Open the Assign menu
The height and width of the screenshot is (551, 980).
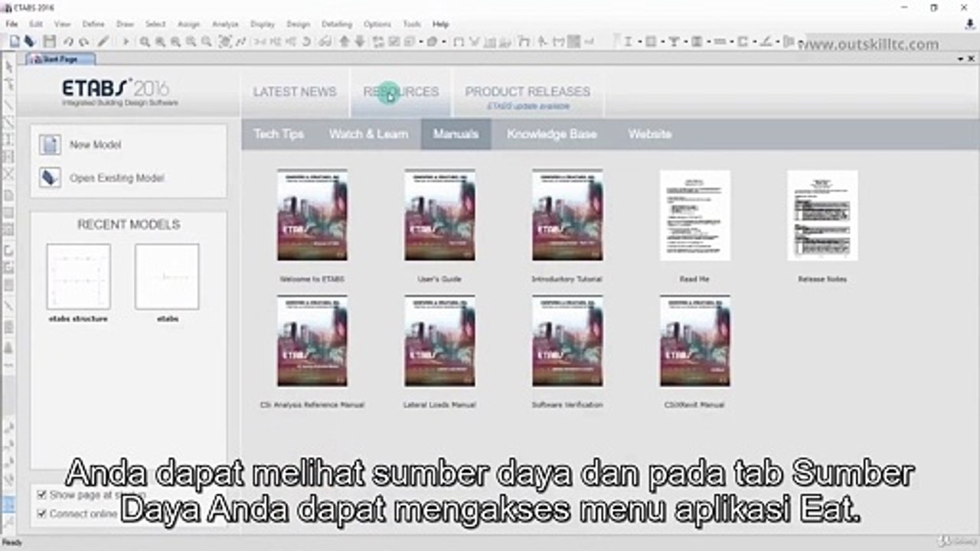pos(188,24)
